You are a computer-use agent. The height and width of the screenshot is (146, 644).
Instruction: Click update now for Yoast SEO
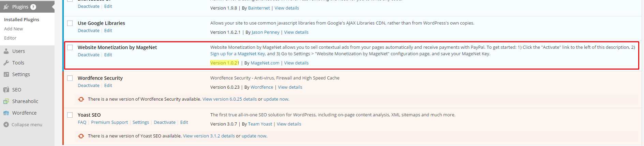pos(254,136)
